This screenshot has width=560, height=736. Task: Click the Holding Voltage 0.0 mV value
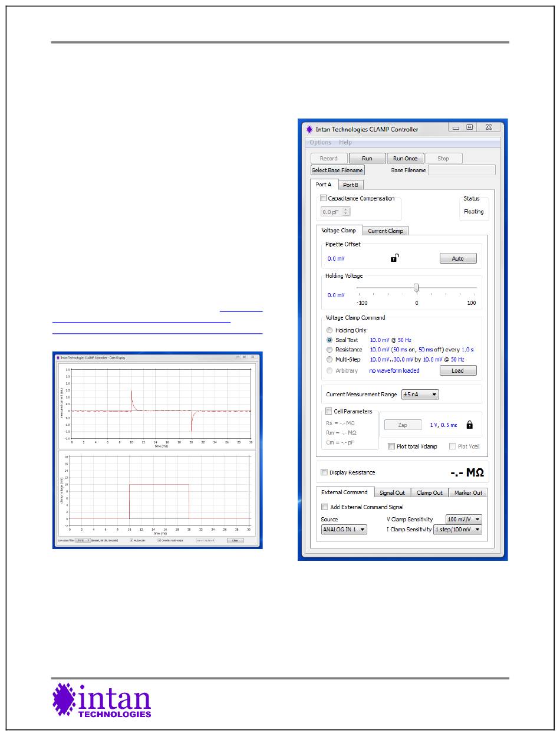point(336,295)
